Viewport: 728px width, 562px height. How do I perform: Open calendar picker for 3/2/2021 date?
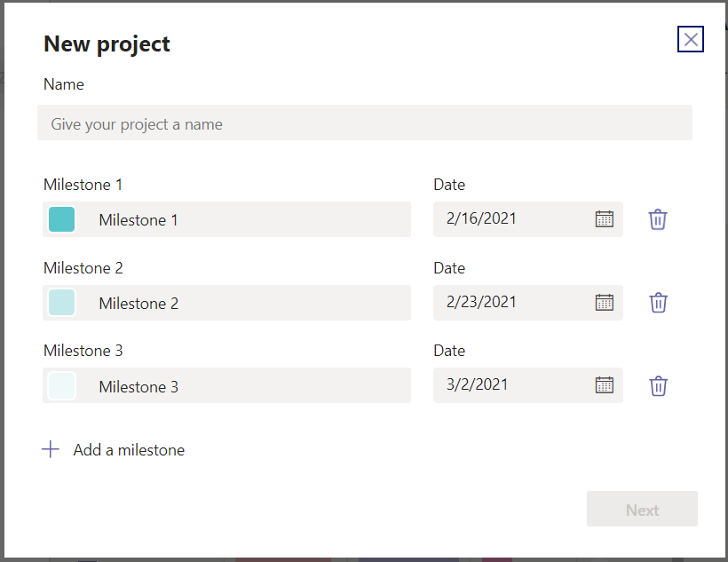[x=605, y=385]
